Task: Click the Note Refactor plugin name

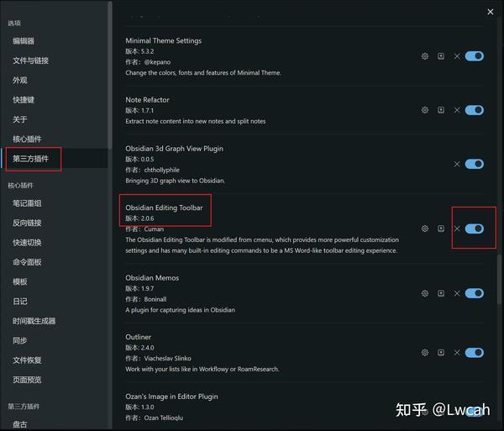Action: (x=147, y=100)
